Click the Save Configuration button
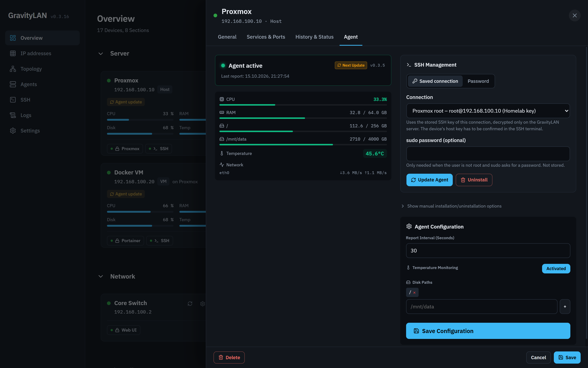 coord(488,331)
